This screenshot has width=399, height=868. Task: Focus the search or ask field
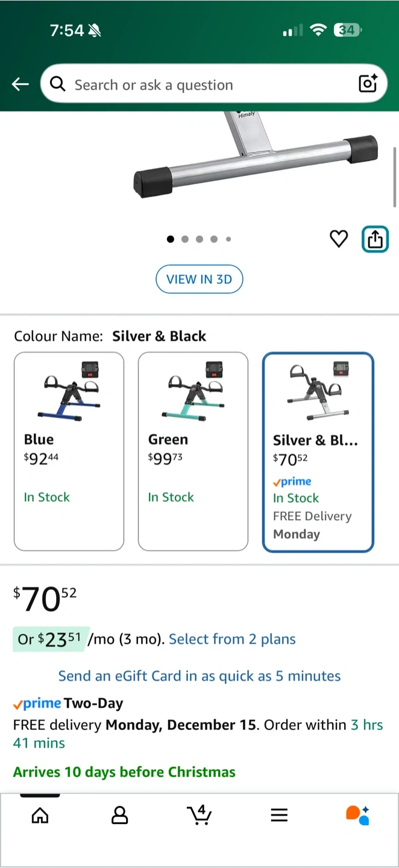205,84
